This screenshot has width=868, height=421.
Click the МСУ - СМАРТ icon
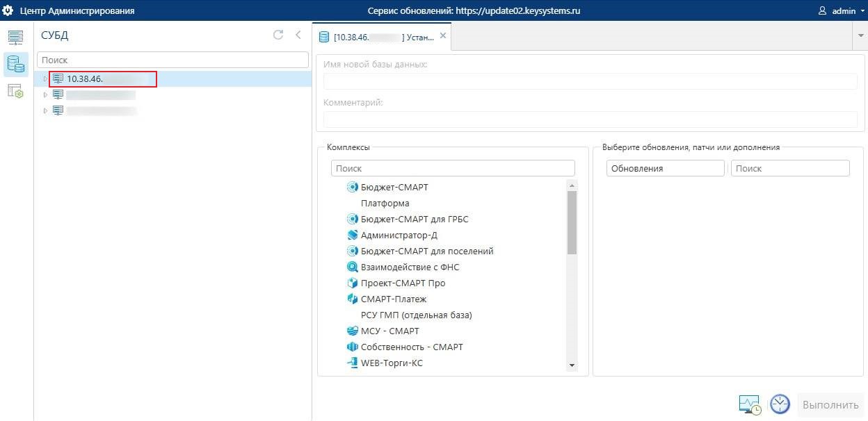click(352, 331)
